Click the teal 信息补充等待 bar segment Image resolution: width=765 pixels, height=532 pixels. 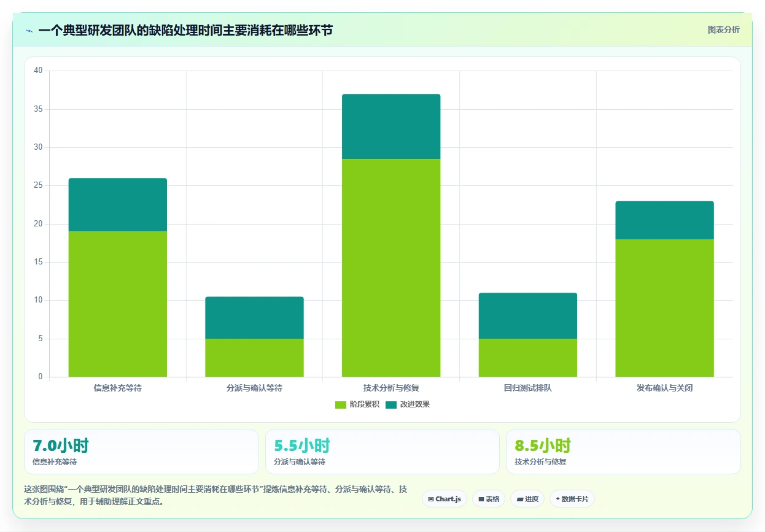click(118, 204)
